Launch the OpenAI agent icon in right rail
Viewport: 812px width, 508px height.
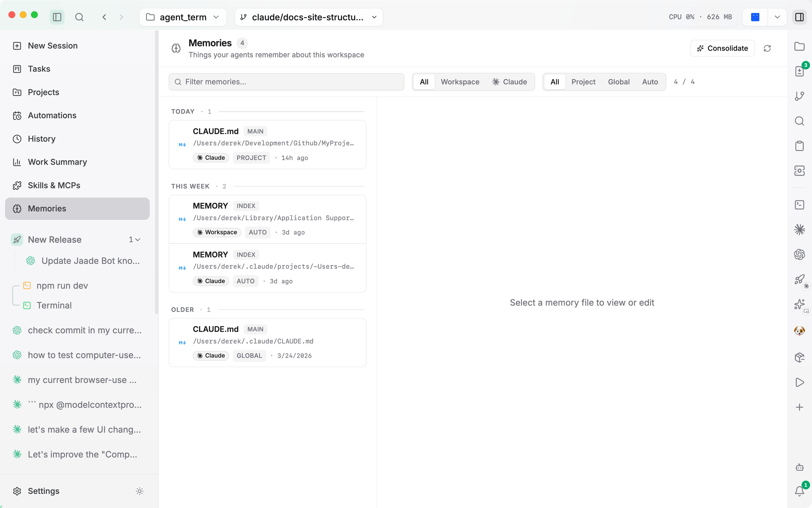[799, 254]
